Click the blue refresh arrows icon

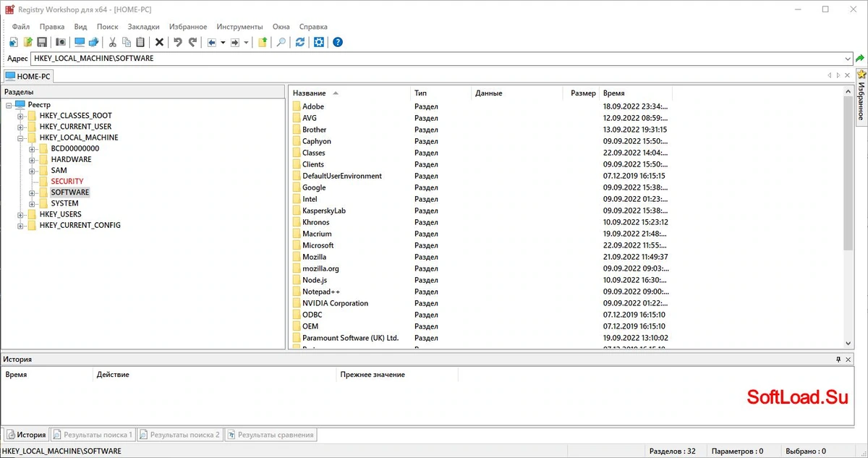[300, 42]
